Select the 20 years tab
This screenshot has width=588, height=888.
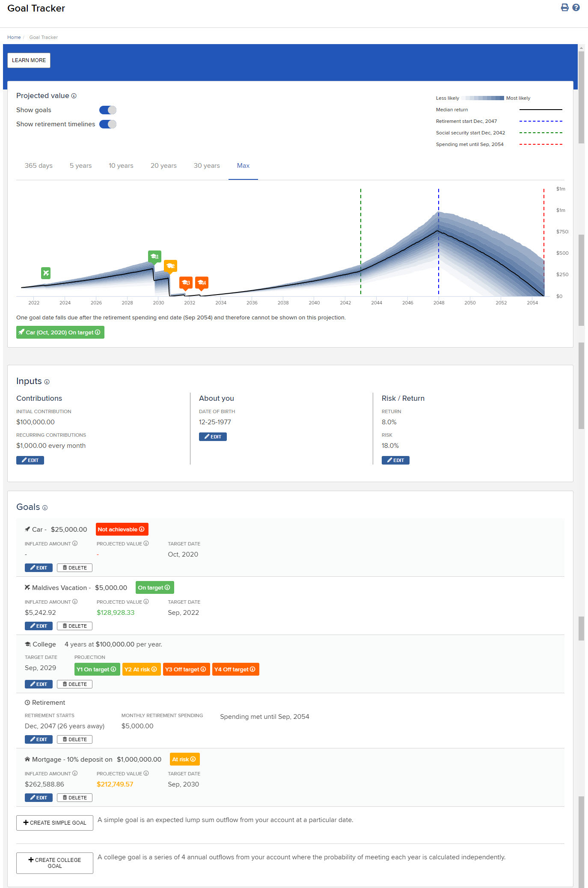tap(163, 166)
